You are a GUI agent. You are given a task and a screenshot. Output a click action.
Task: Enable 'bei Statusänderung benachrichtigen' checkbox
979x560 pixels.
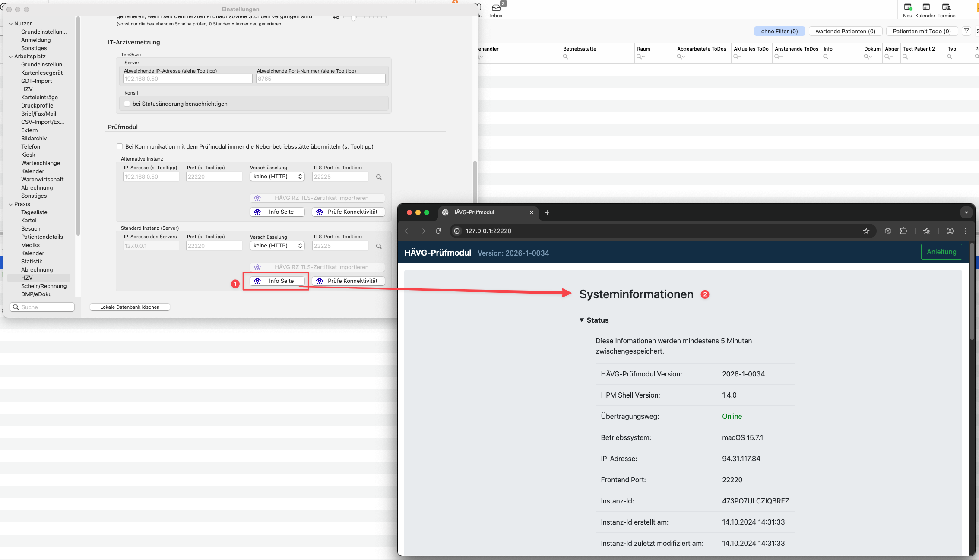pyautogui.click(x=127, y=104)
